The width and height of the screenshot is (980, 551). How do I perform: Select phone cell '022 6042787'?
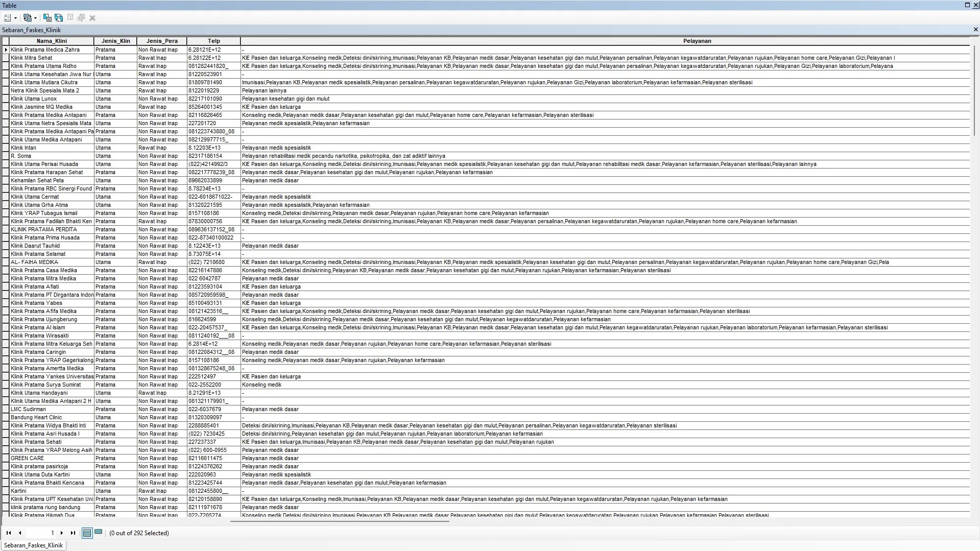(214, 278)
